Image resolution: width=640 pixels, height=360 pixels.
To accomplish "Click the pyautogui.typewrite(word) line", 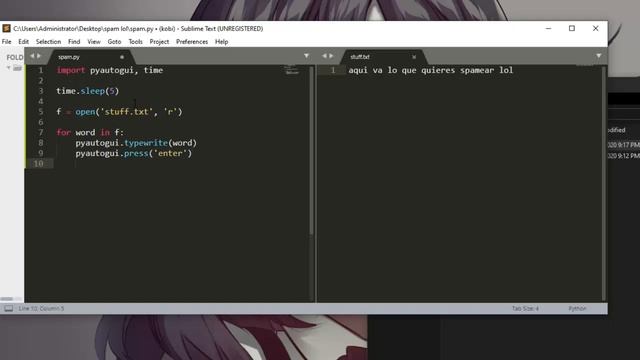I will [136, 143].
